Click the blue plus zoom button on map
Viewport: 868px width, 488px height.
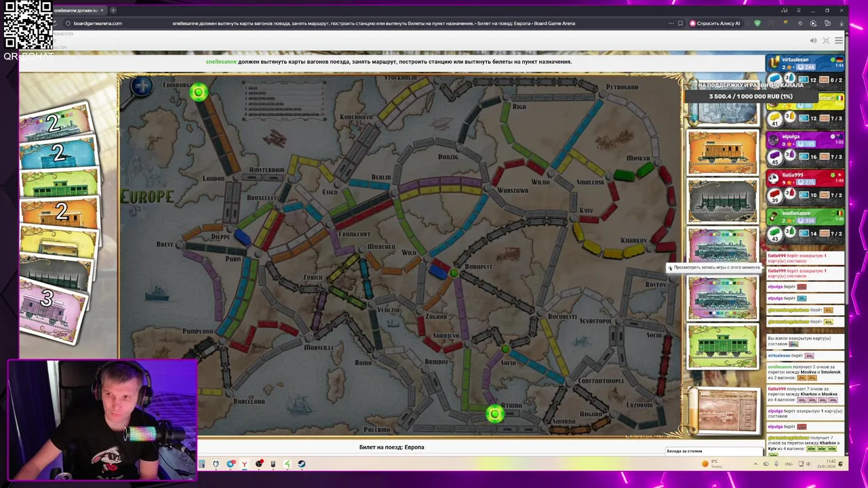point(142,86)
